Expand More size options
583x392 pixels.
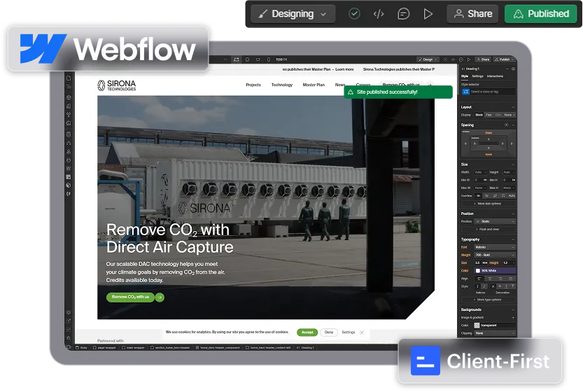point(489,204)
